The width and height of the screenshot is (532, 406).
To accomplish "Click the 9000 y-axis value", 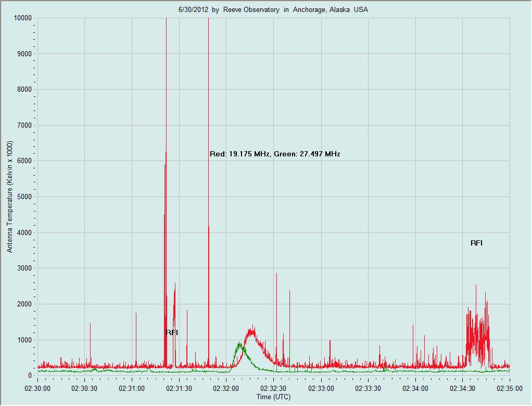I will [x=24, y=54].
